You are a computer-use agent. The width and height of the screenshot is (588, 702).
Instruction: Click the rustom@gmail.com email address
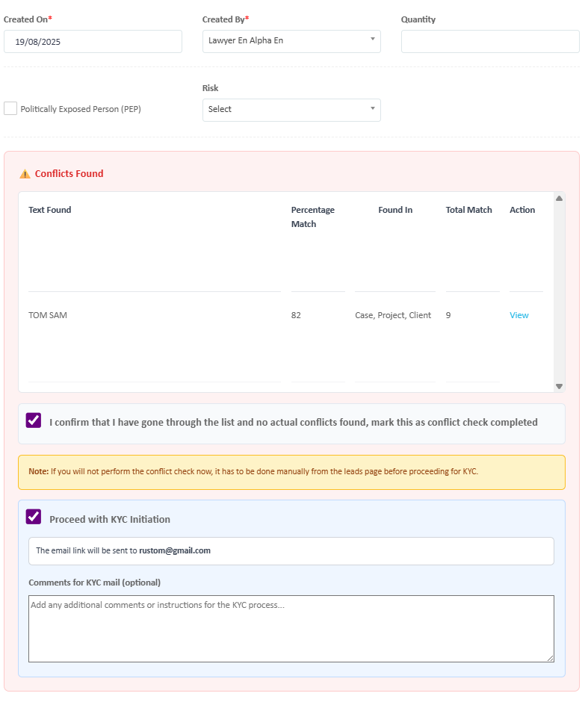click(x=175, y=550)
